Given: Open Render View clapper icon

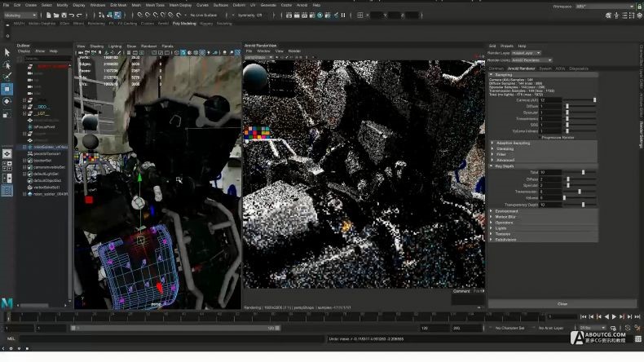Looking at the screenshot, I should tap(289, 15).
